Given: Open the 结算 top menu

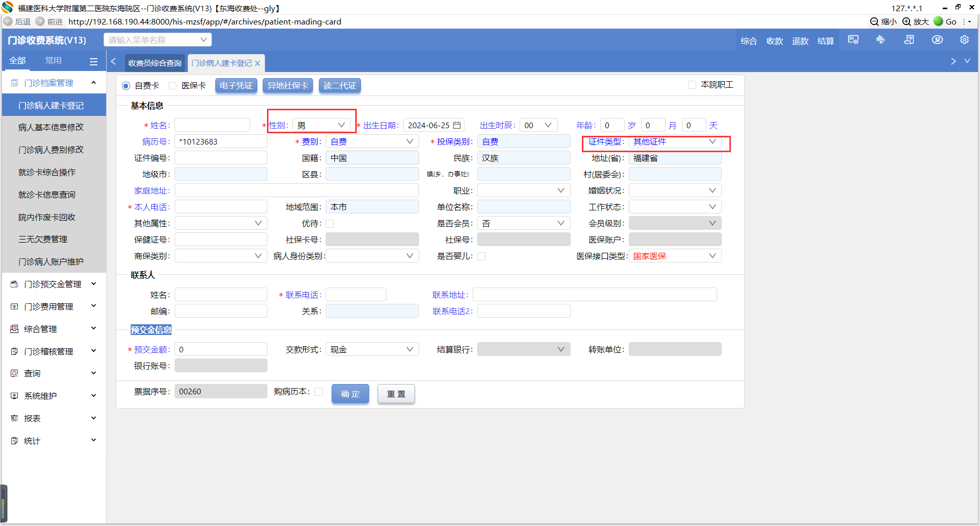Looking at the screenshot, I should coord(825,41).
